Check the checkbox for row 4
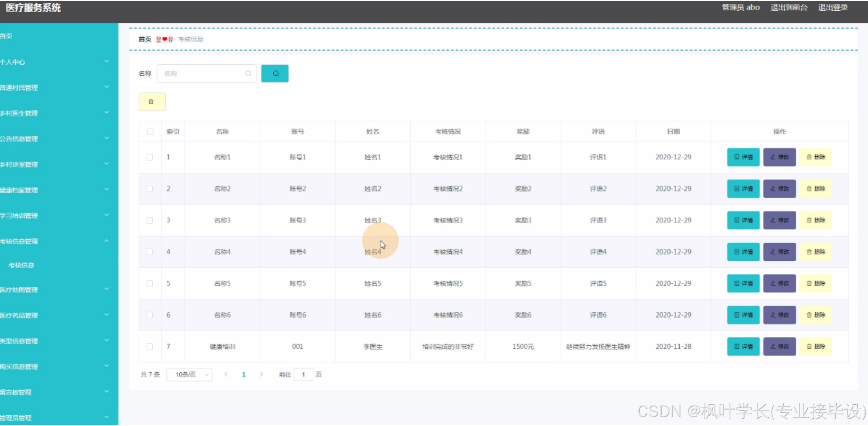This screenshot has width=868, height=426. coord(150,252)
